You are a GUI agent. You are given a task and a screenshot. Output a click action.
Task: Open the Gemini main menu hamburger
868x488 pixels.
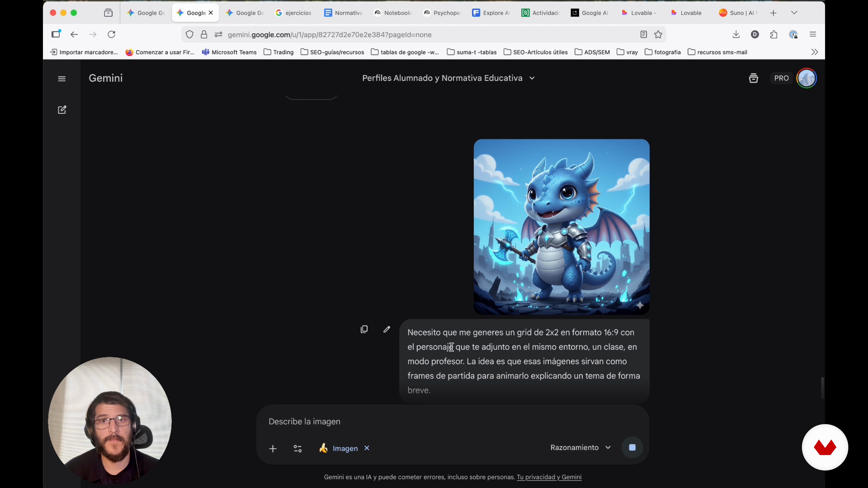click(x=62, y=78)
